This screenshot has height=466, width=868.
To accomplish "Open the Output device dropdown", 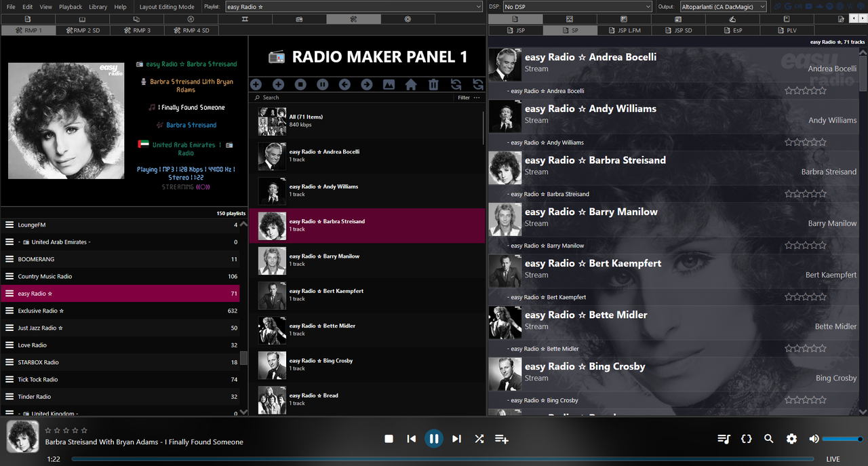I will 723,7.
